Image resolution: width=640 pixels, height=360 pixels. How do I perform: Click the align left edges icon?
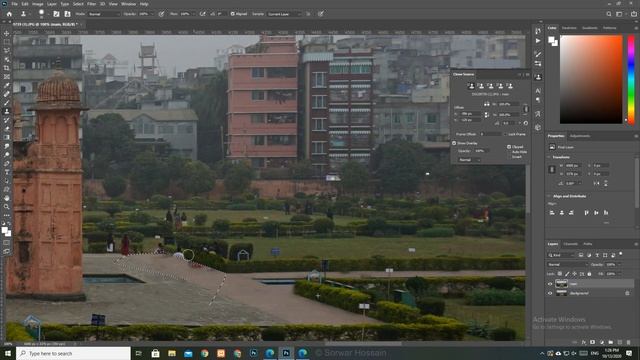click(552, 213)
